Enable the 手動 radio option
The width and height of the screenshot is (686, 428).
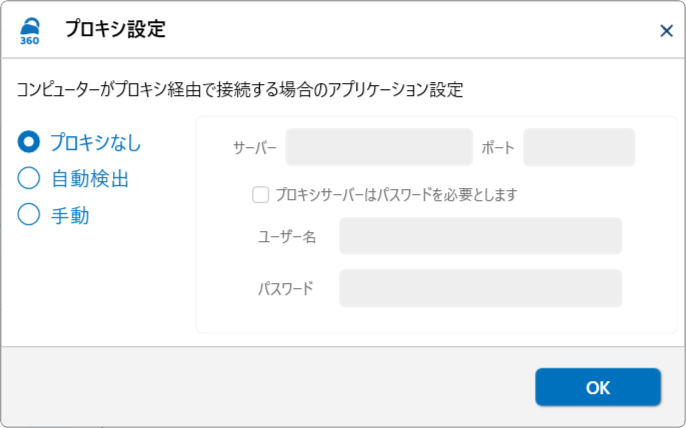(29, 214)
